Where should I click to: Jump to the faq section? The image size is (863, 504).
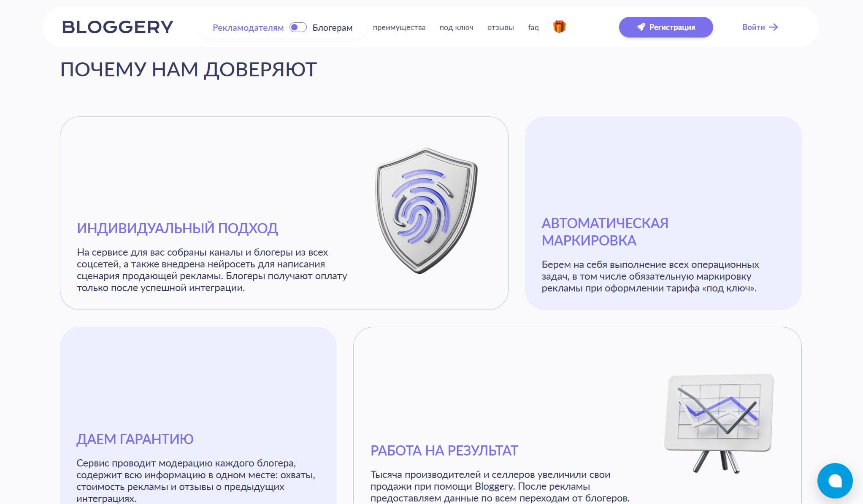point(533,27)
